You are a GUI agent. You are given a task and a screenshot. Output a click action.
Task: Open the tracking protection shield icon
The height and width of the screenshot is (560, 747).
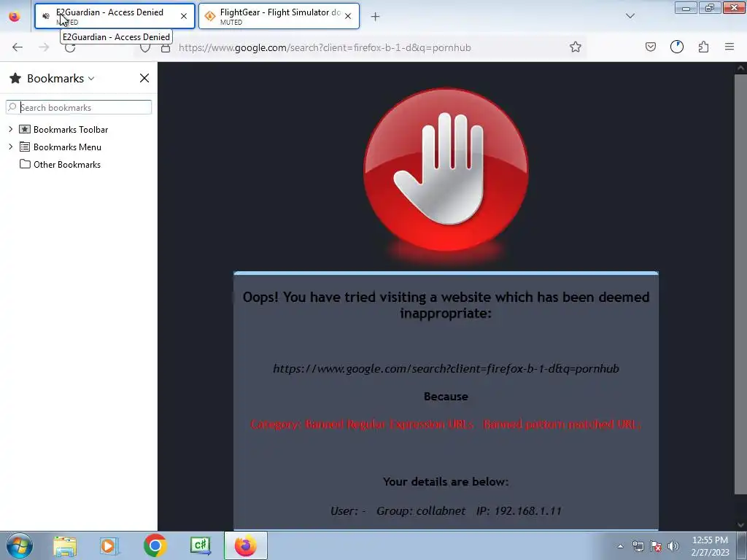coord(145,47)
